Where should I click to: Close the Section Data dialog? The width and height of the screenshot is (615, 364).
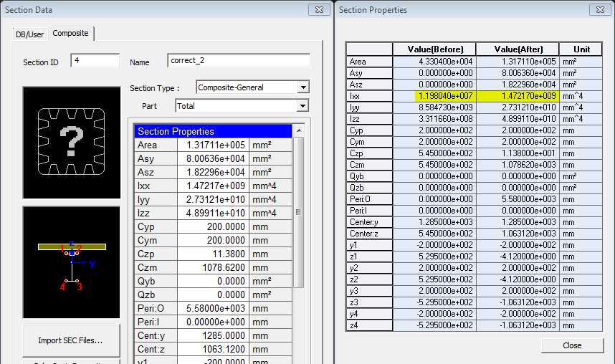[x=319, y=10]
